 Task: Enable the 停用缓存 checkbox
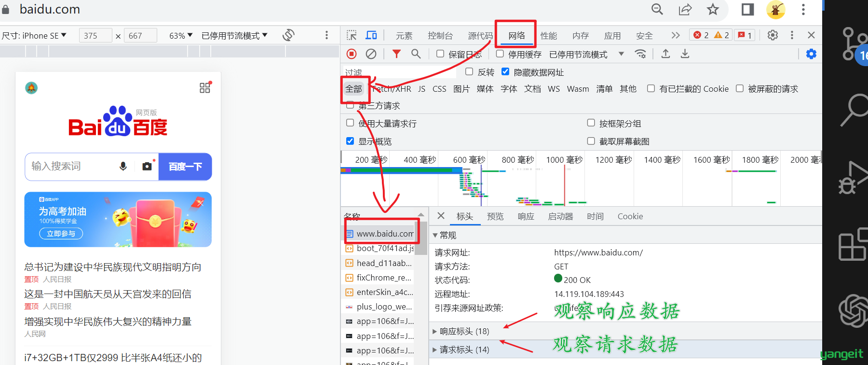click(x=500, y=54)
